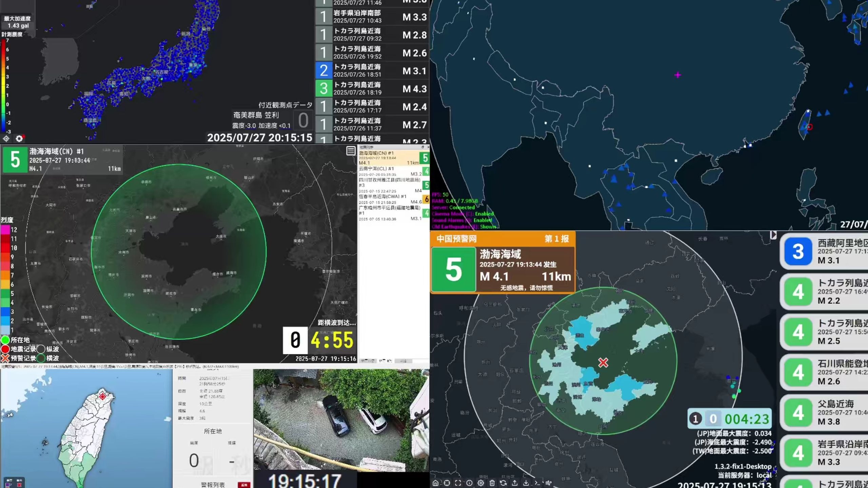Open the list menu icon on Bohai map

351,151
